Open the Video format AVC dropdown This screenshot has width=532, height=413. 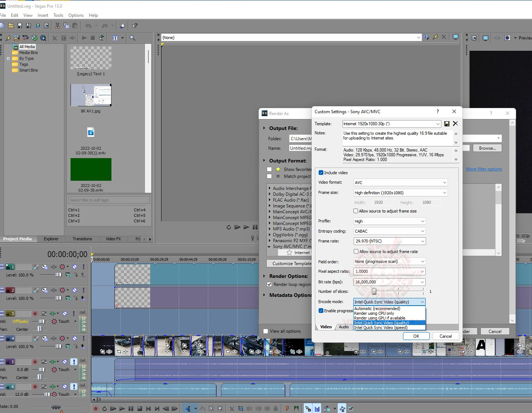(x=400, y=183)
